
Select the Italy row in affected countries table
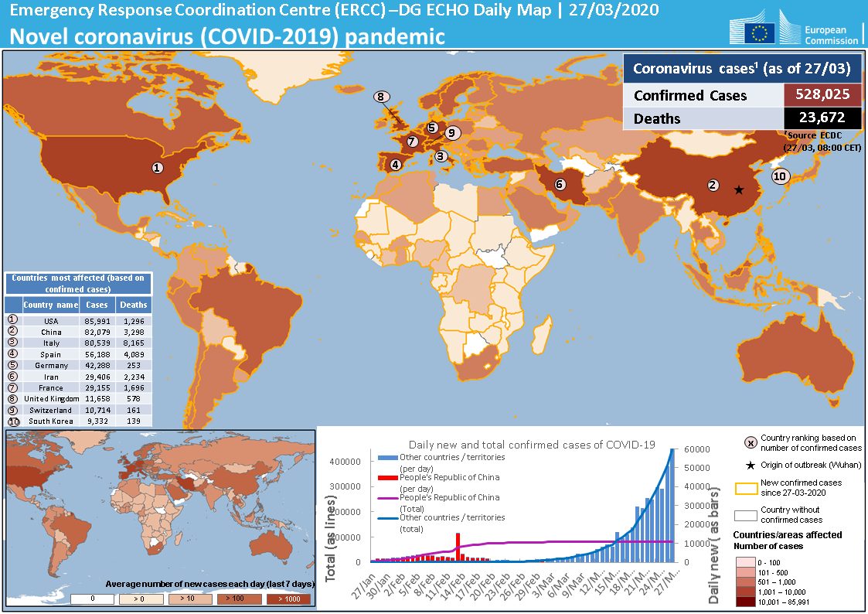click(x=78, y=343)
